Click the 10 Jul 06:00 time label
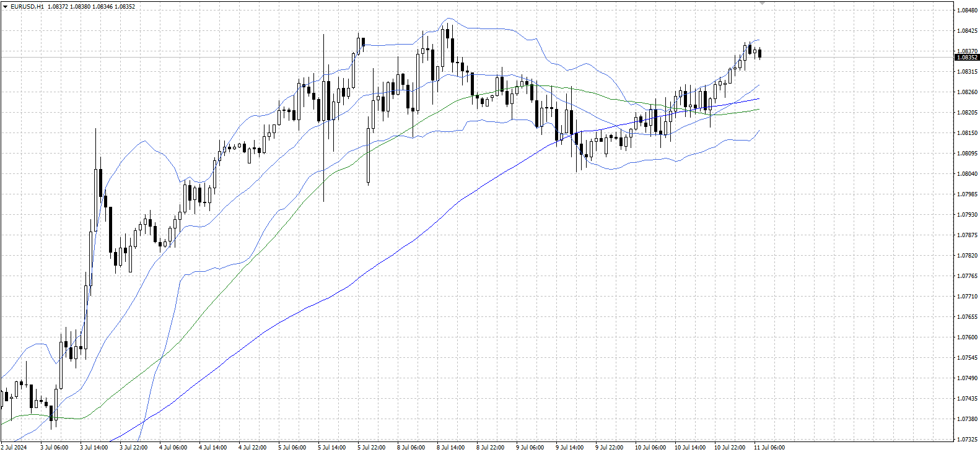 pos(650,447)
